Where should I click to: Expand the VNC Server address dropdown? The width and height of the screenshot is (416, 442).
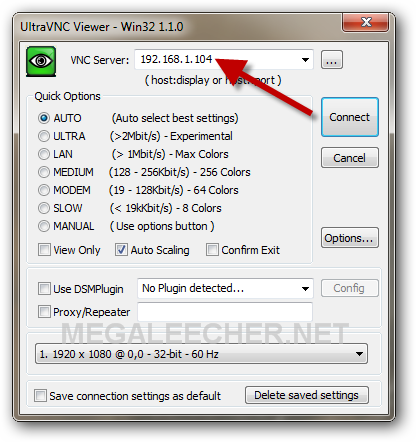click(x=305, y=60)
